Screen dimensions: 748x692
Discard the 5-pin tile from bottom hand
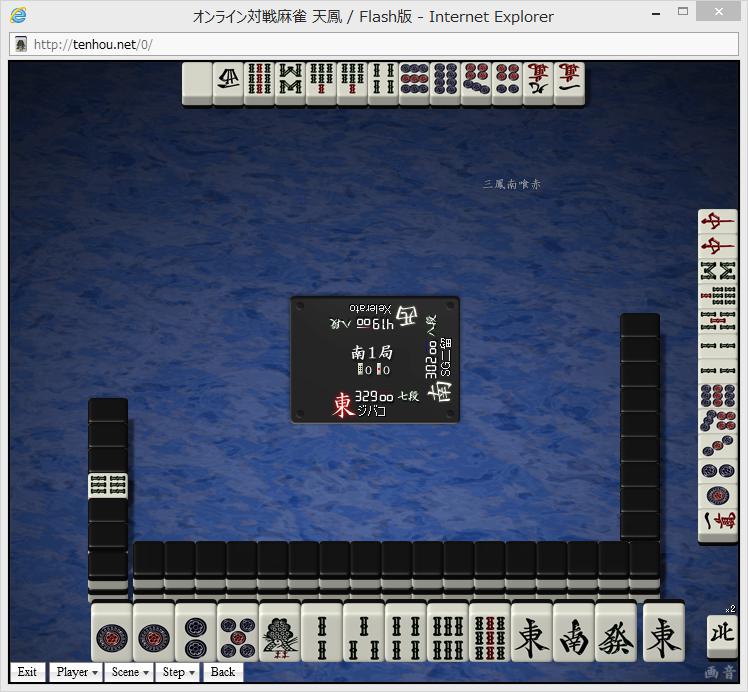pos(238,632)
